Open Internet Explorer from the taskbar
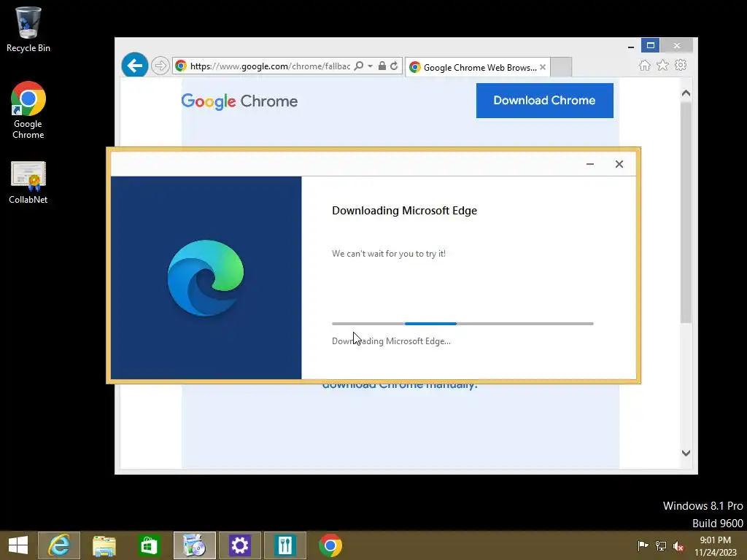The width and height of the screenshot is (747, 560). pos(59,545)
